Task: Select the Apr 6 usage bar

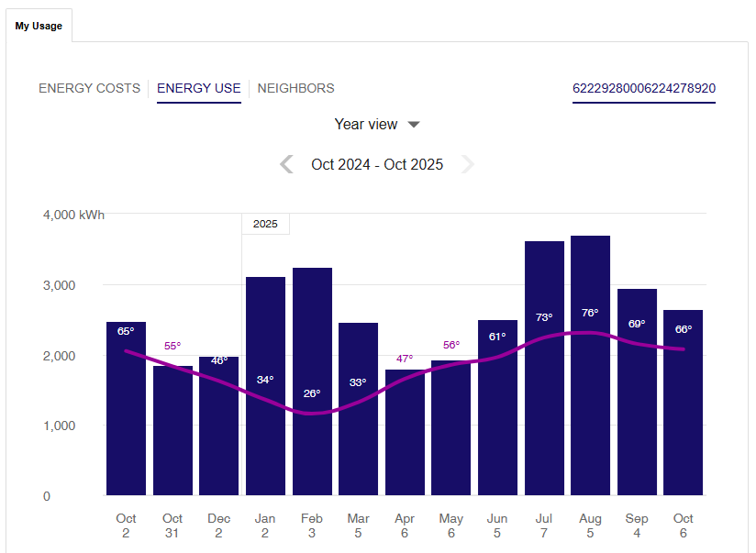Action: [x=405, y=440]
